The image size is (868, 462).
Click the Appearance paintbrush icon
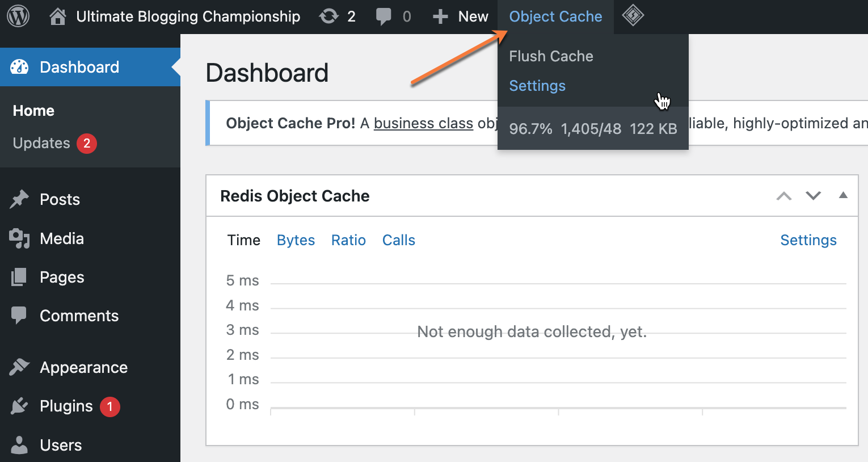[19, 367]
